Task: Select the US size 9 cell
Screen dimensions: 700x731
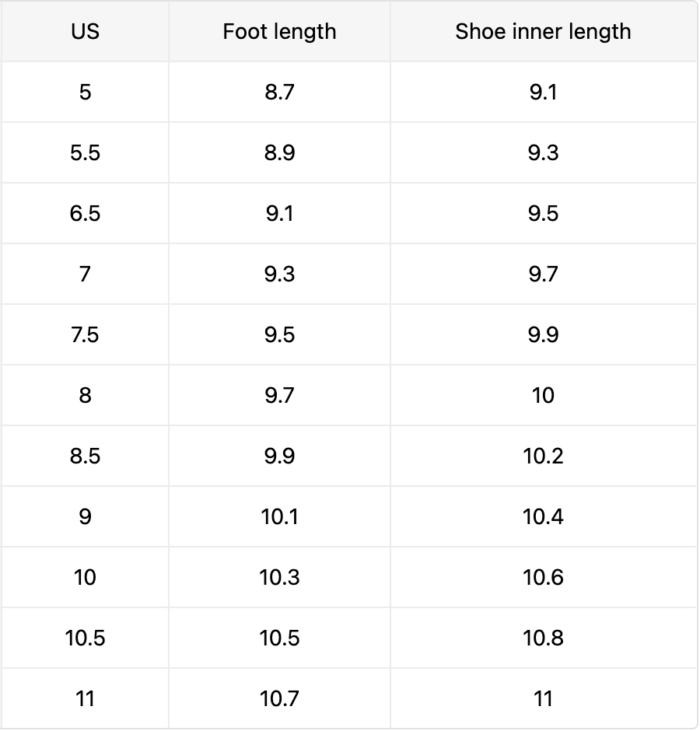Action: [85, 517]
